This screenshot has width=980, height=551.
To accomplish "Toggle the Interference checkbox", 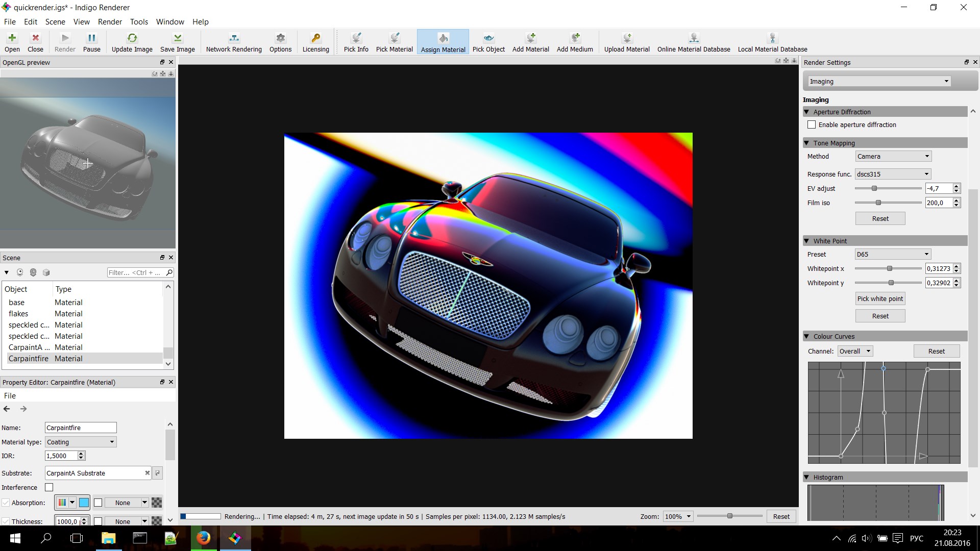I will pyautogui.click(x=49, y=487).
